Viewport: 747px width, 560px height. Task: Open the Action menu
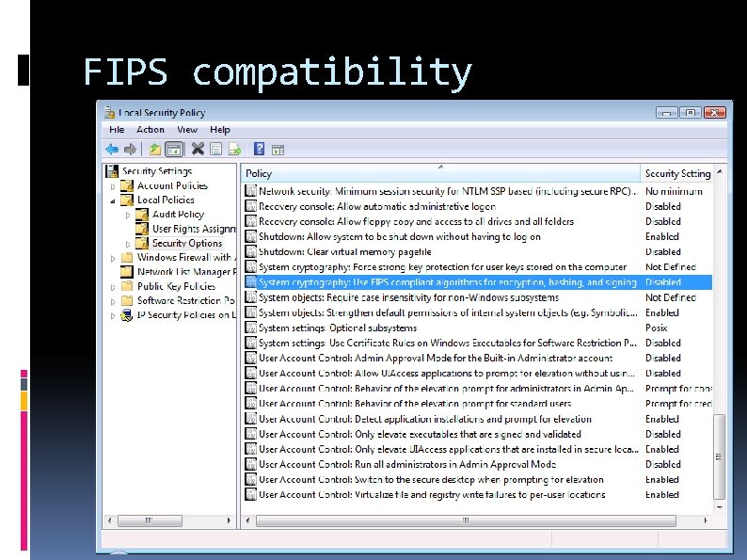pos(151,130)
